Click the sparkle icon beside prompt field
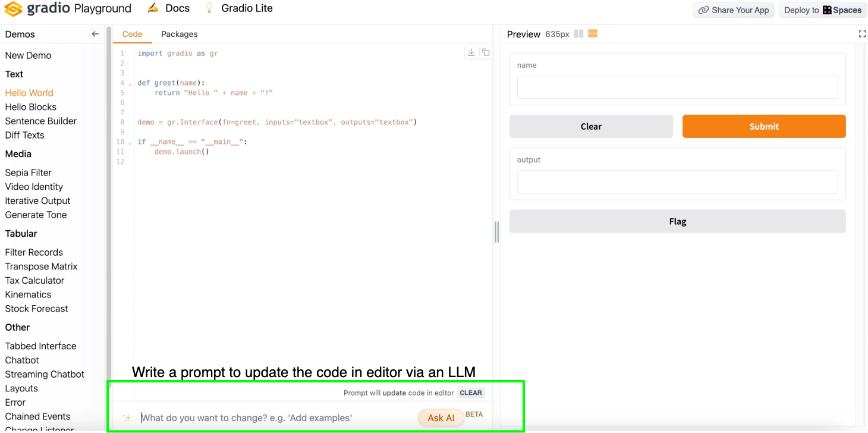The image size is (868, 433). coord(127,418)
